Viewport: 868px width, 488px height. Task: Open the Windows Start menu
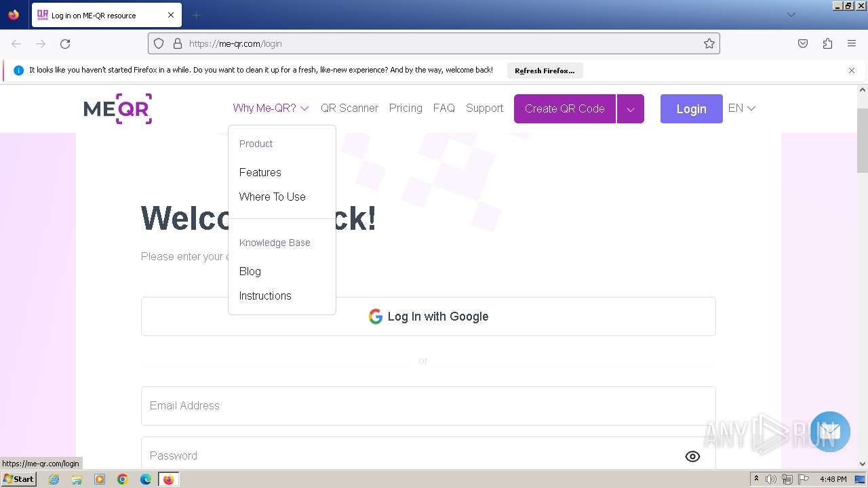click(19, 479)
